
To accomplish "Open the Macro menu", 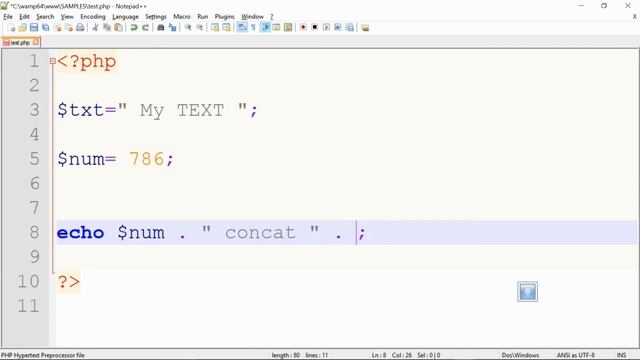I will [x=182, y=17].
